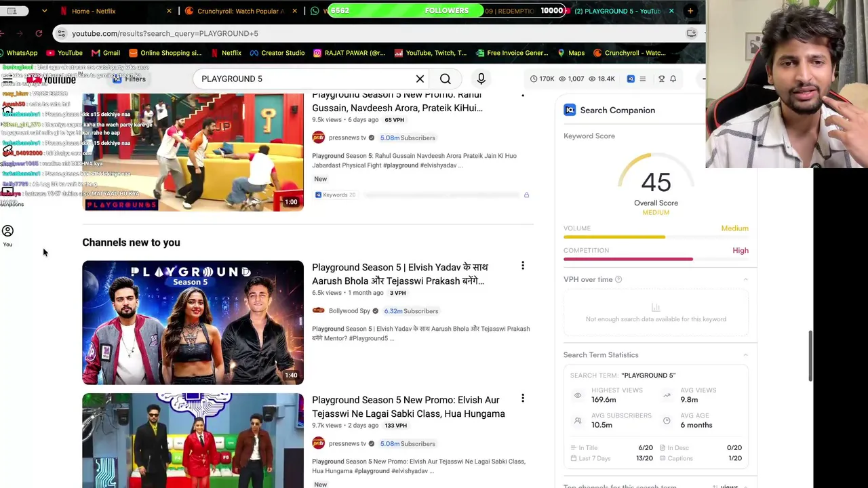Open the RAJAT PAWAR Instagram bookmark
The height and width of the screenshot is (488, 868).
(x=349, y=53)
